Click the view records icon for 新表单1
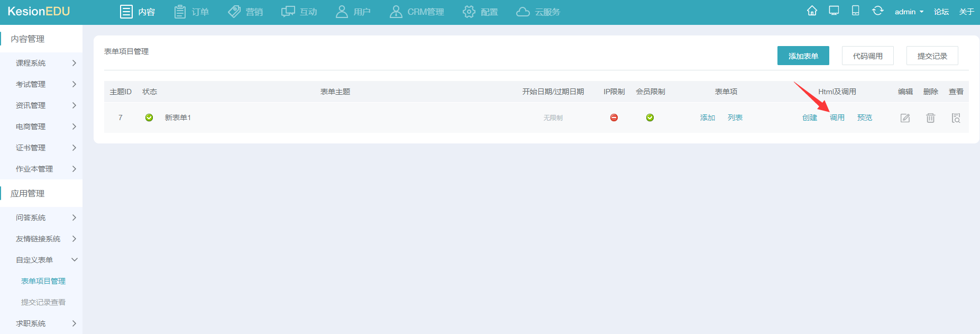This screenshot has width=980, height=334. (956, 118)
